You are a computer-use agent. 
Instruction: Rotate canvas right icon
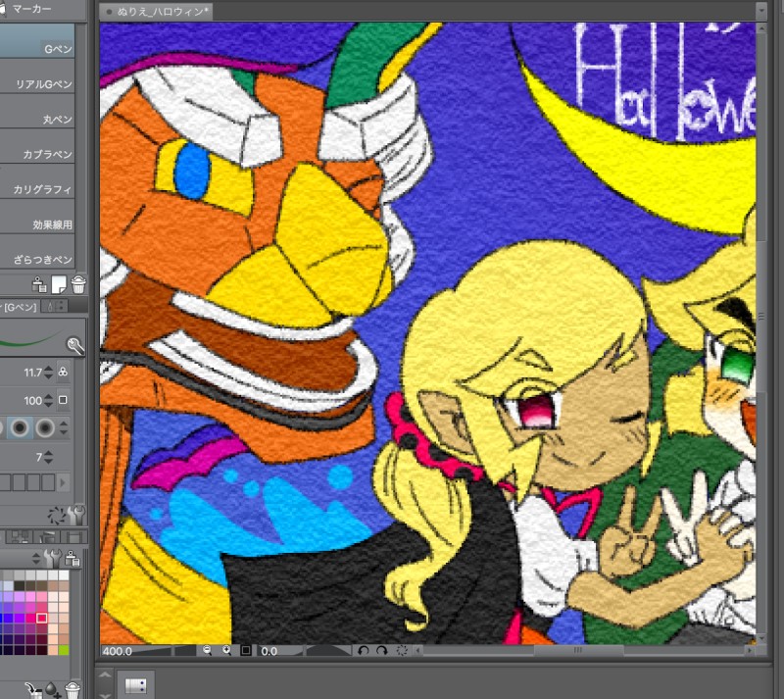382,650
